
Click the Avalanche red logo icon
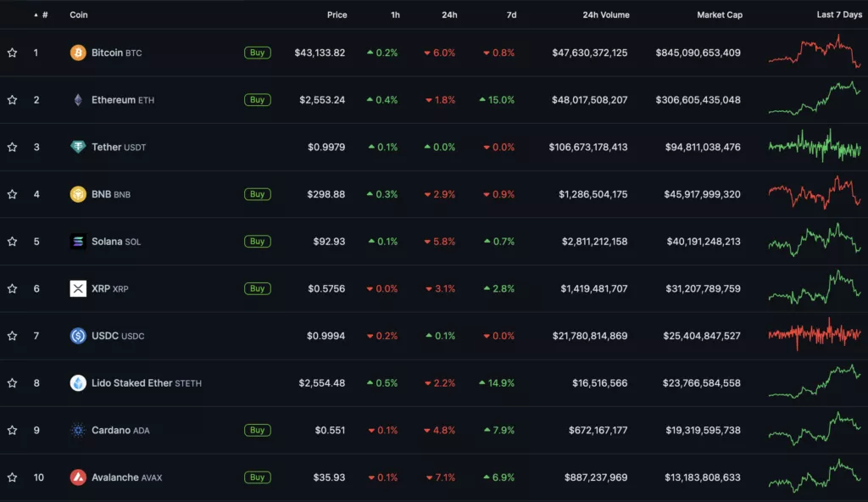click(78, 477)
